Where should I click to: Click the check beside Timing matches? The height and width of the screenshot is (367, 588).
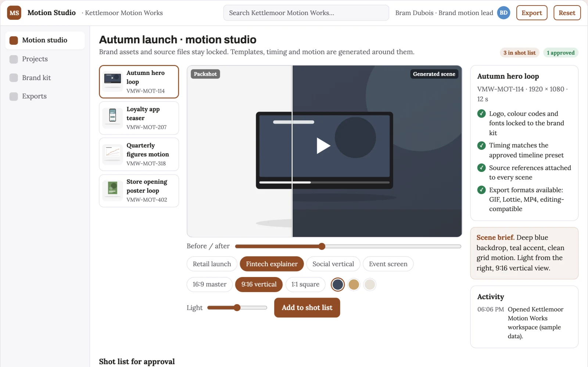481,145
